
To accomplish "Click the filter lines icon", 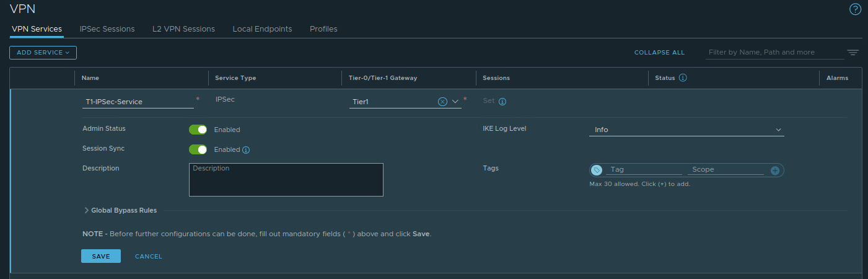I will (x=853, y=53).
